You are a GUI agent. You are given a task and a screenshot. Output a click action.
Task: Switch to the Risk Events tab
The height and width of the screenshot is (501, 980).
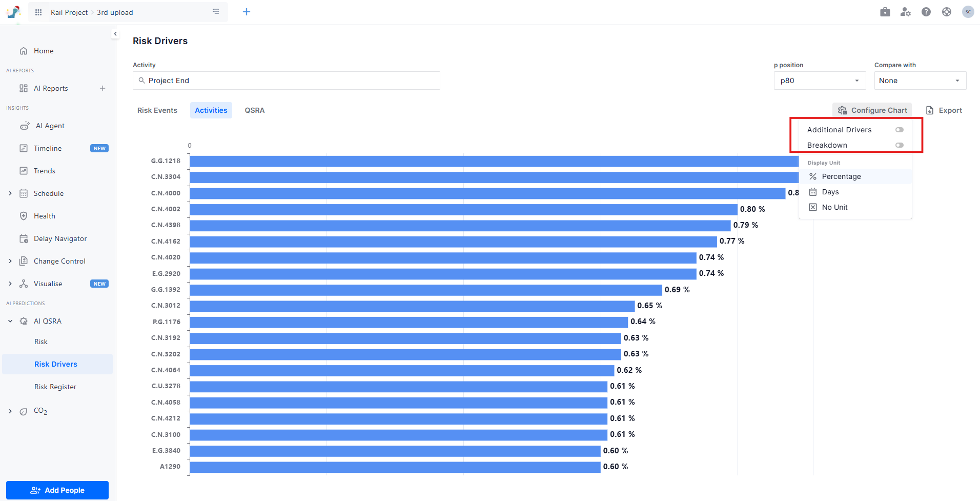click(x=157, y=110)
